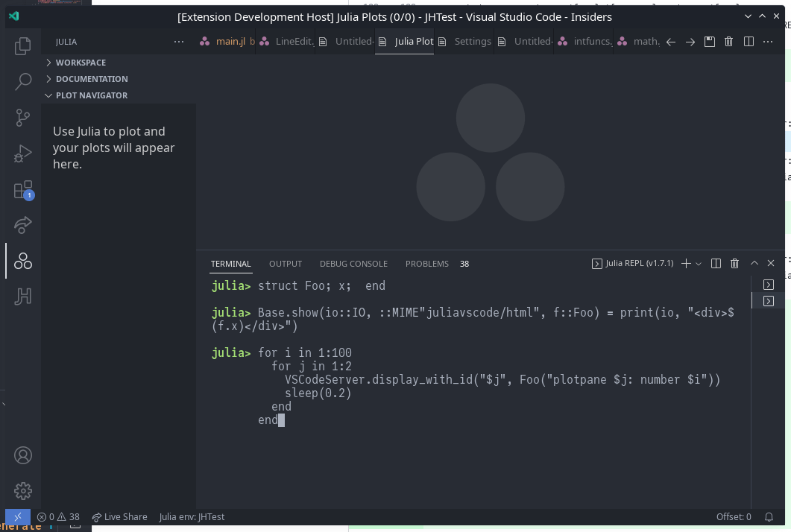Switch to the second Untitled tab
The width and height of the screenshot is (791, 532).
pyautogui.click(x=524, y=42)
